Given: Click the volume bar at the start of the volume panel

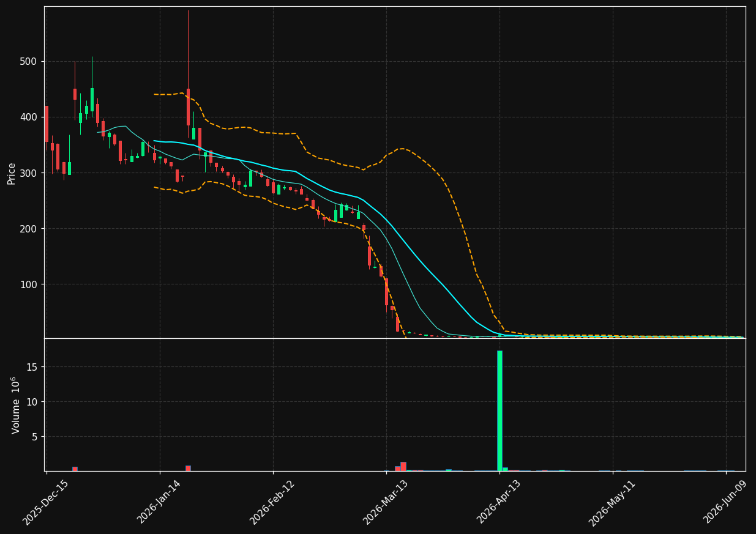Looking at the screenshot, I should tap(75, 469).
